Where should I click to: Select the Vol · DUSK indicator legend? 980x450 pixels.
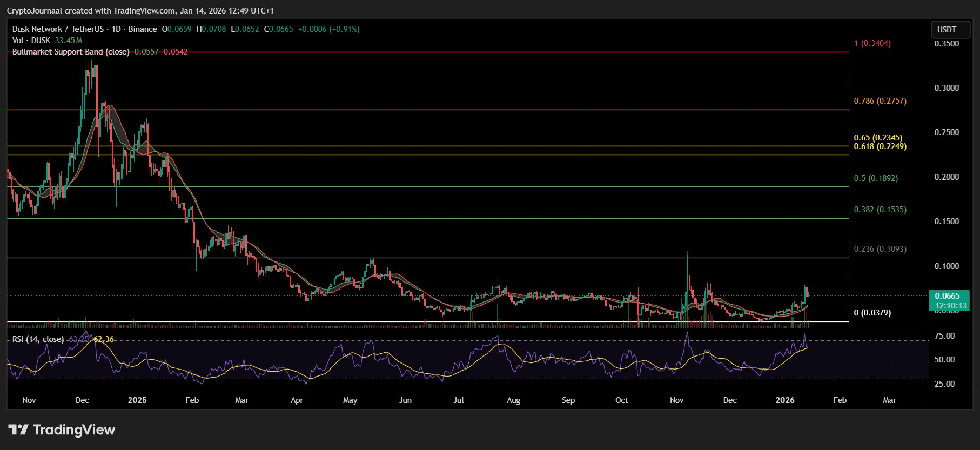(x=31, y=41)
